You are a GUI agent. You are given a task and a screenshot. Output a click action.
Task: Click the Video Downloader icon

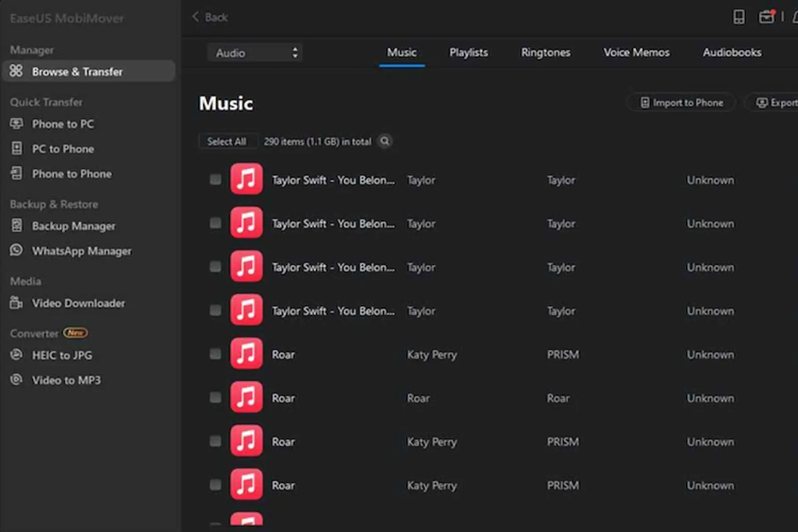click(x=17, y=303)
